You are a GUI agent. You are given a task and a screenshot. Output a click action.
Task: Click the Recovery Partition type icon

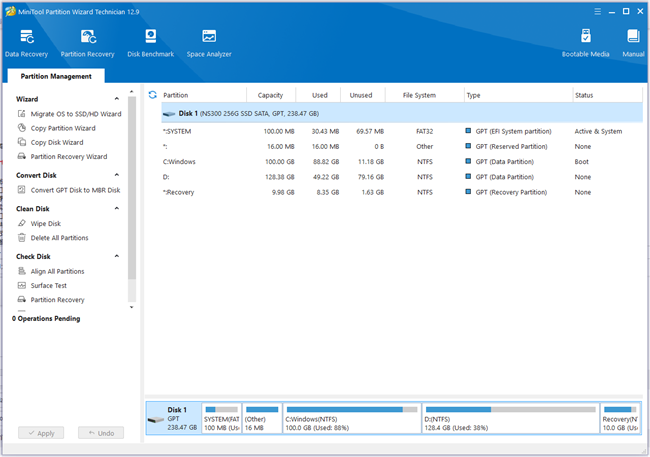point(468,192)
